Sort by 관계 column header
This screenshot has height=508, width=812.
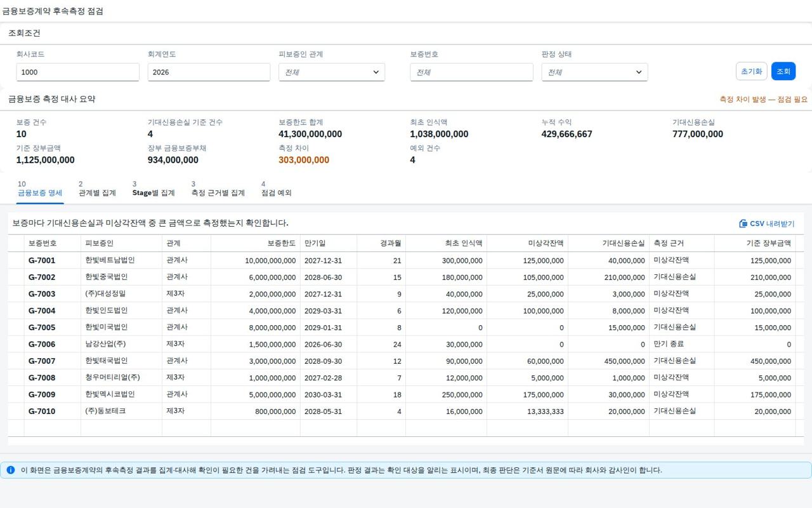click(x=187, y=243)
